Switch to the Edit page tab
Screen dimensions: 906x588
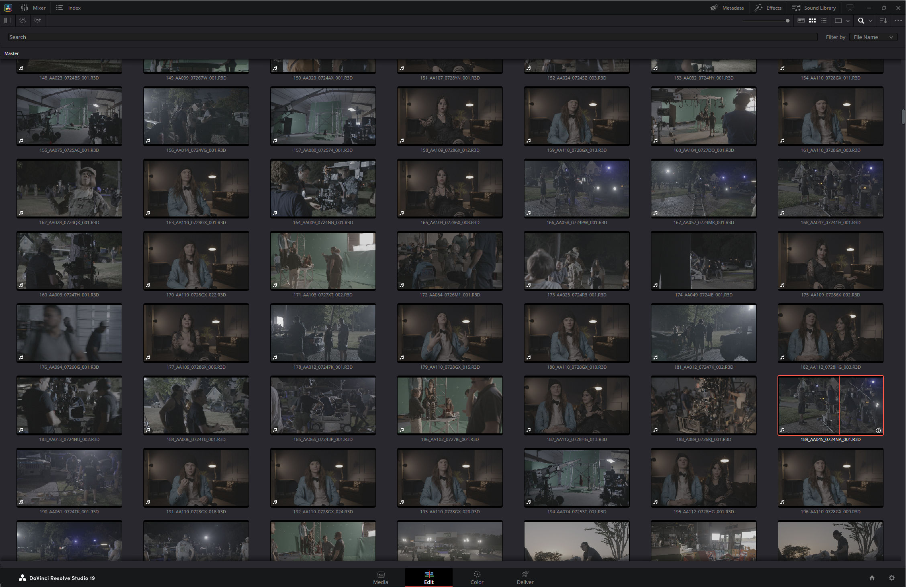pos(429,578)
